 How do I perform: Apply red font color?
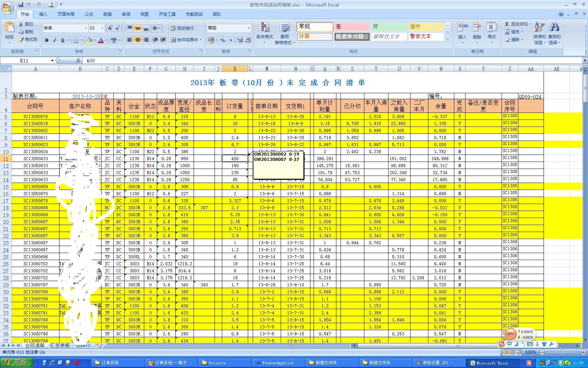(x=101, y=40)
